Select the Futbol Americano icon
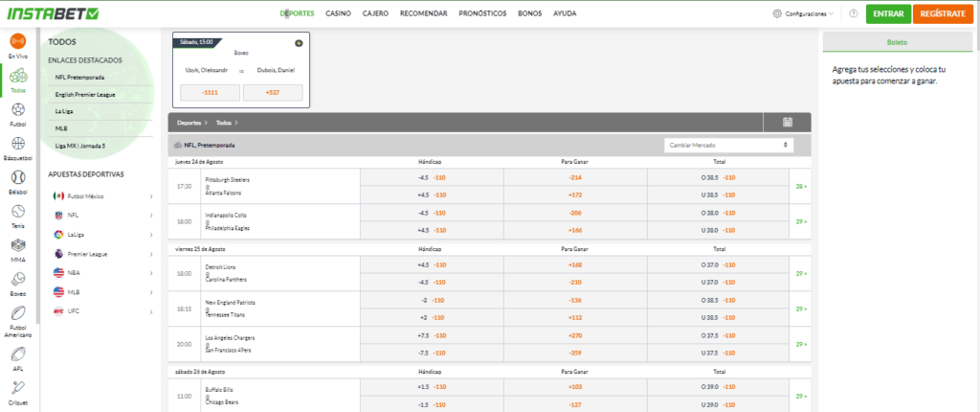Image resolution: width=980 pixels, height=412 pixels. (x=18, y=312)
